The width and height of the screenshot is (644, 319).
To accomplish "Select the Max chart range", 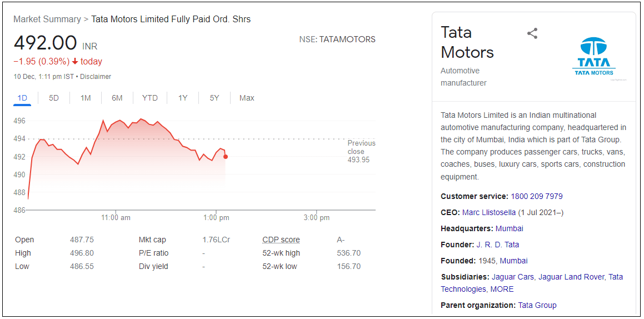I will pos(247,98).
